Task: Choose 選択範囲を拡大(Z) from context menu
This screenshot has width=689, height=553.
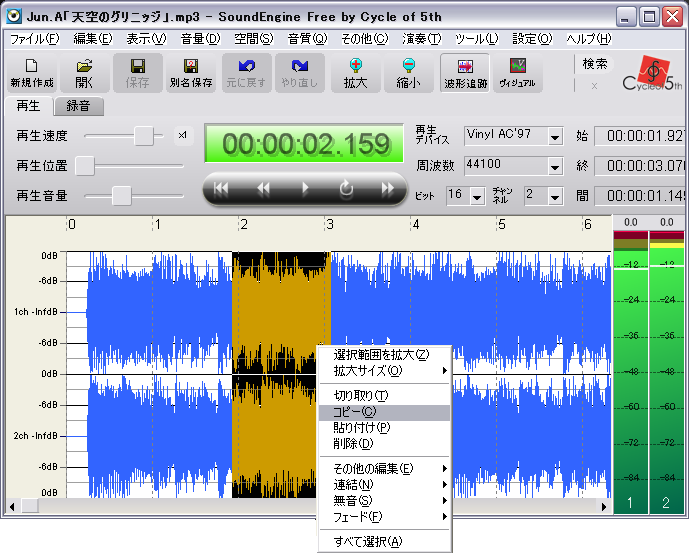Action: [384, 355]
